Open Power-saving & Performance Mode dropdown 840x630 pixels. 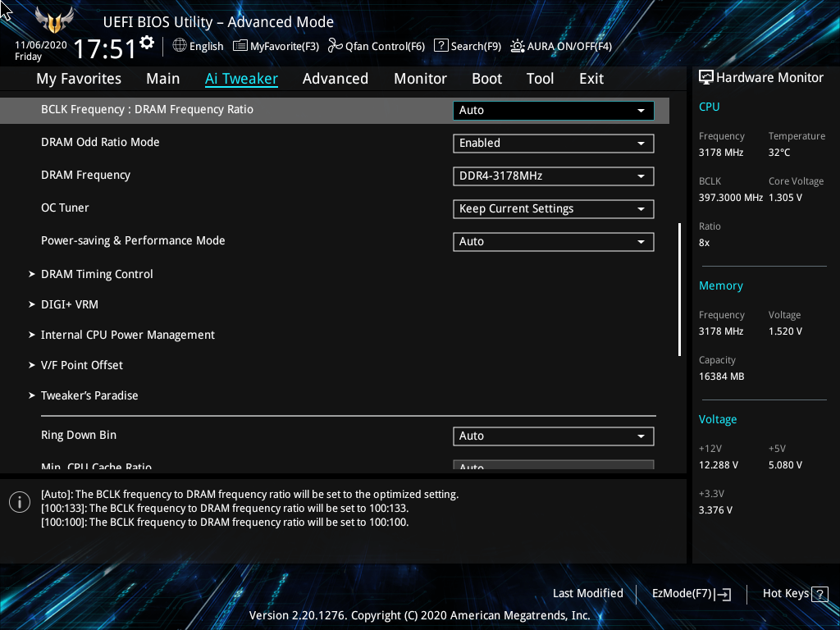554,242
